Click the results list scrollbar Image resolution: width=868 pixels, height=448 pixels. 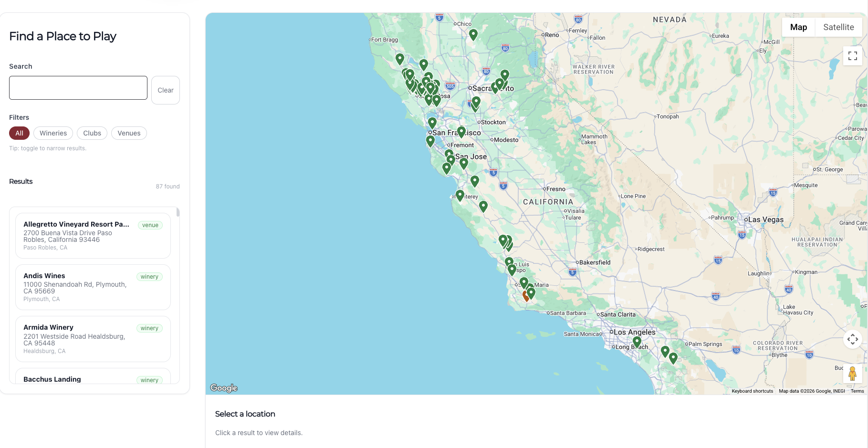tap(178, 212)
